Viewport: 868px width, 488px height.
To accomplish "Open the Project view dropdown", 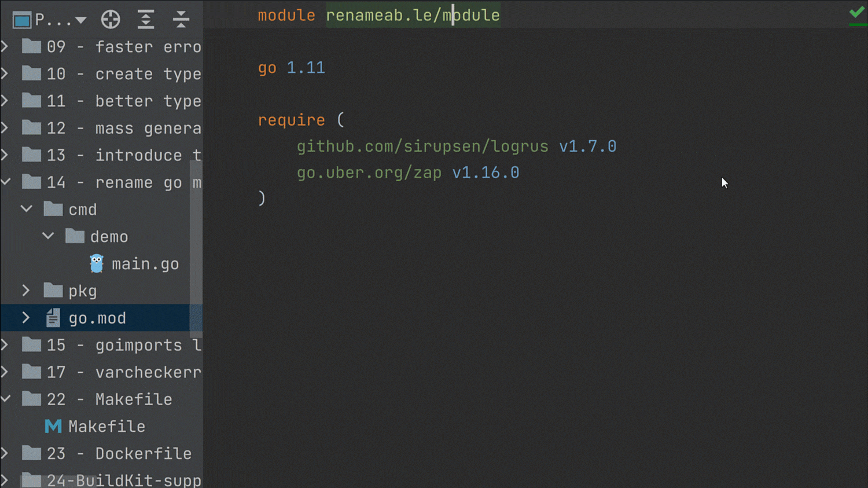I will tap(80, 19).
